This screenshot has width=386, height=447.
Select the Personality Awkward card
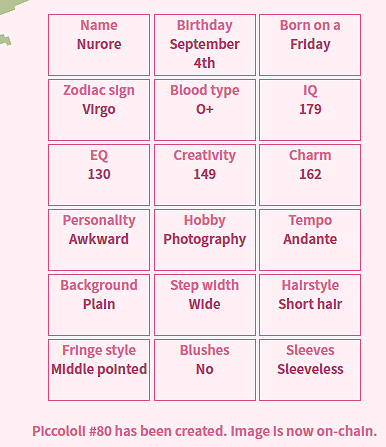tap(99, 240)
